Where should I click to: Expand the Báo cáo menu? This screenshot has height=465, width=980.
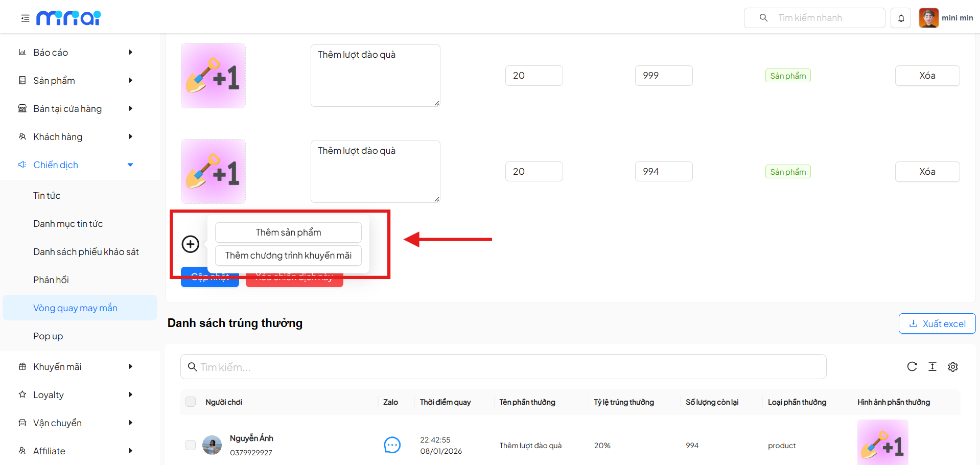(x=76, y=52)
